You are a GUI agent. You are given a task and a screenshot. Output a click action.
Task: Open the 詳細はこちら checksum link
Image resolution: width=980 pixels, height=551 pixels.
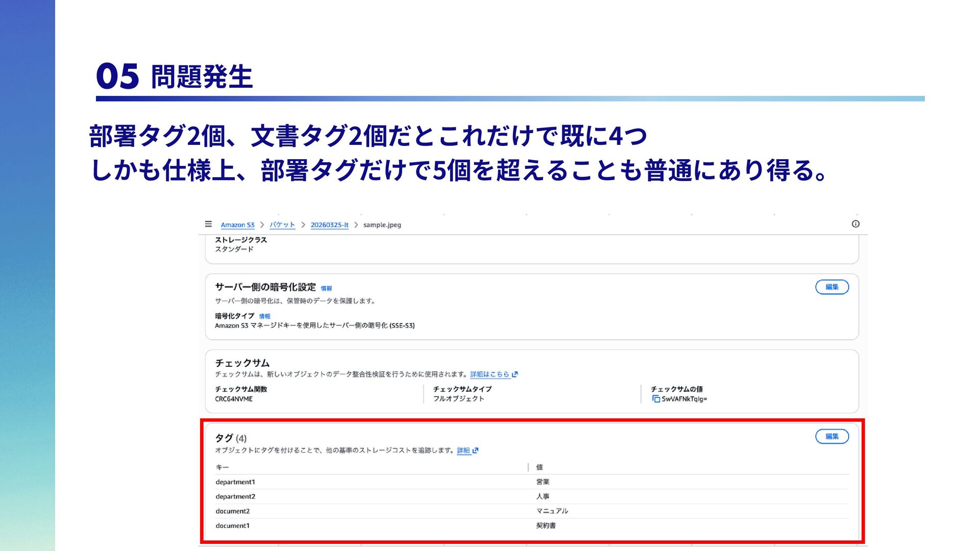click(x=489, y=374)
